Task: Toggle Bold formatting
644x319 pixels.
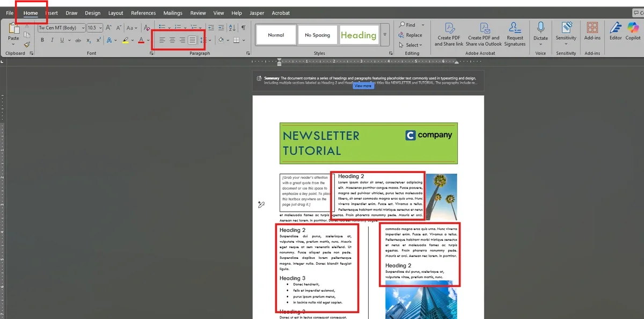Action: [42, 40]
